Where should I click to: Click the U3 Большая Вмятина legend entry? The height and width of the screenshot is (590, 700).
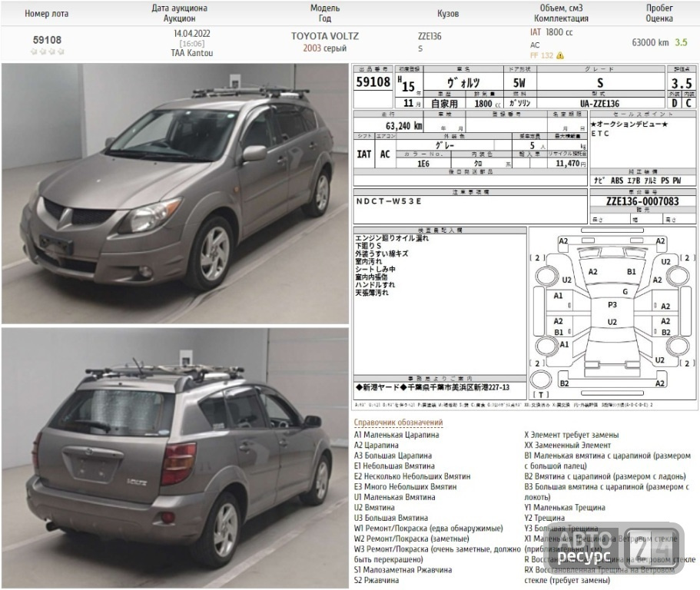click(x=391, y=518)
